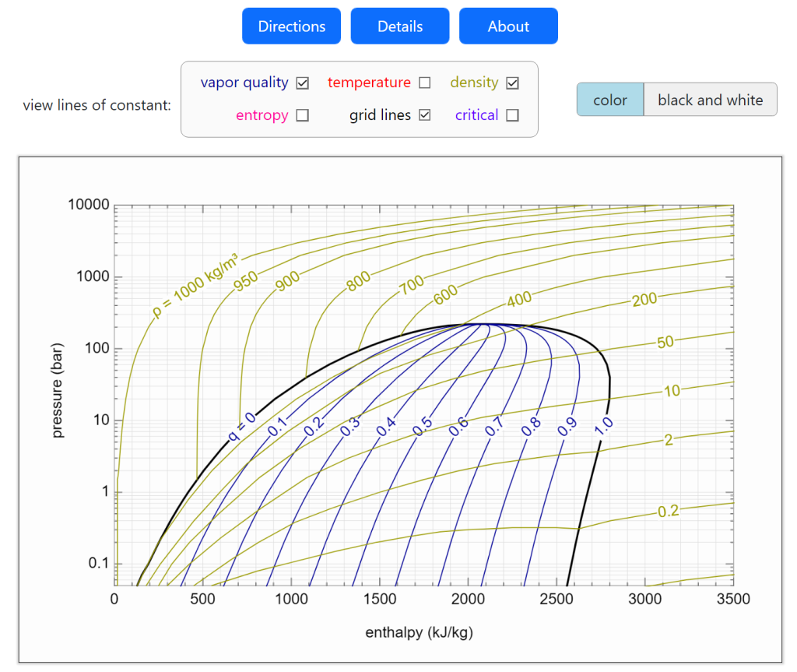Image resolution: width=797 pixels, height=672 pixels.
Task: Check the critical checkbox
Action: point(512,115)
